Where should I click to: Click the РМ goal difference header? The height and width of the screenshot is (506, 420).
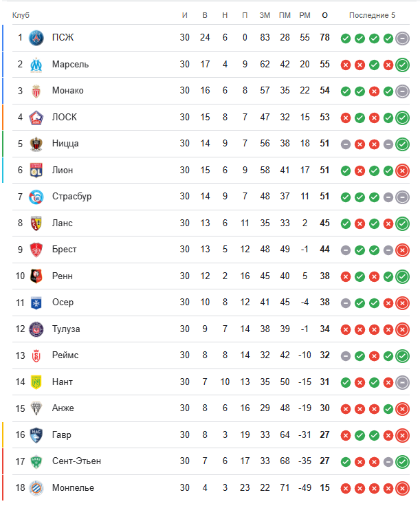tap(305, 15)
